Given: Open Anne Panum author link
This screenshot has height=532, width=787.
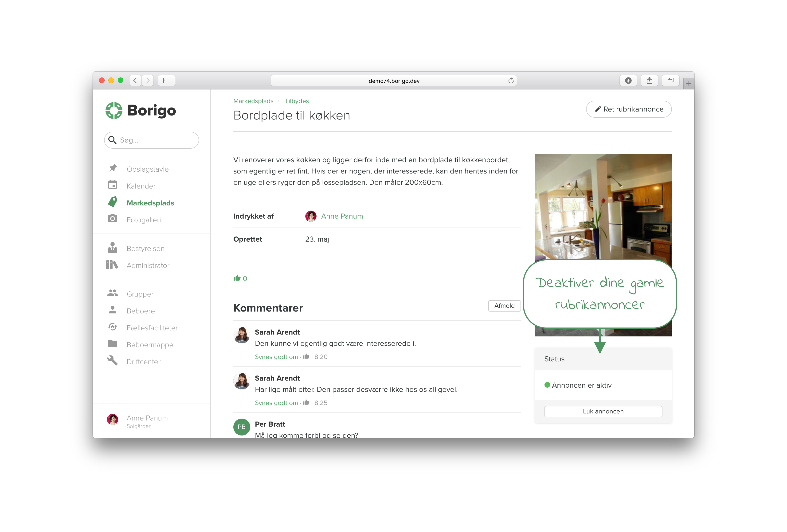Looking at the screenshot, I should coord(342,216).
